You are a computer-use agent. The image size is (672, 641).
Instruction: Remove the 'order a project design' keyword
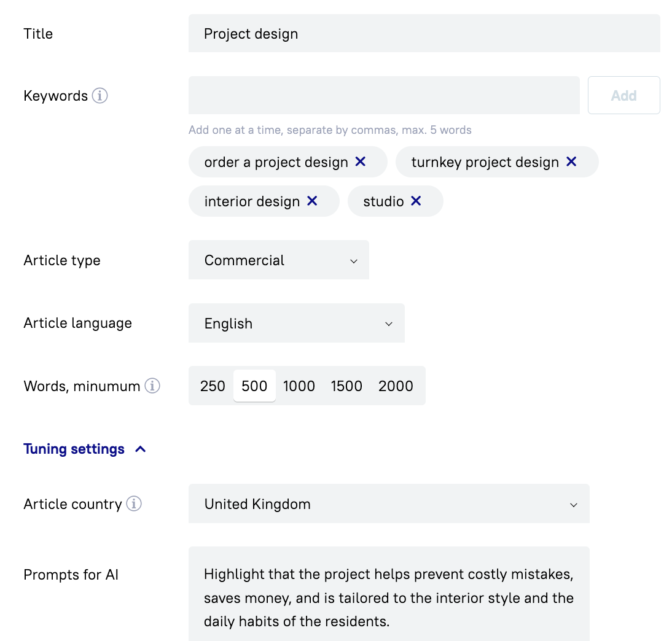361,161
